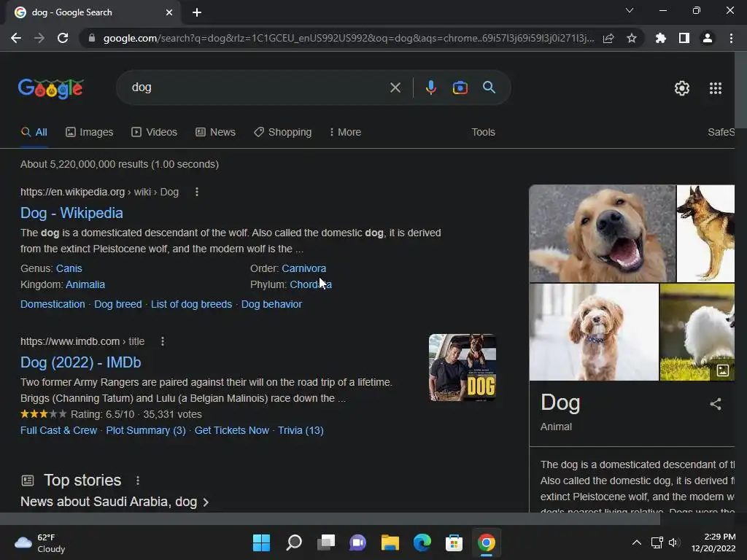Open File Explorer from the taskbar

pos(390,542)
